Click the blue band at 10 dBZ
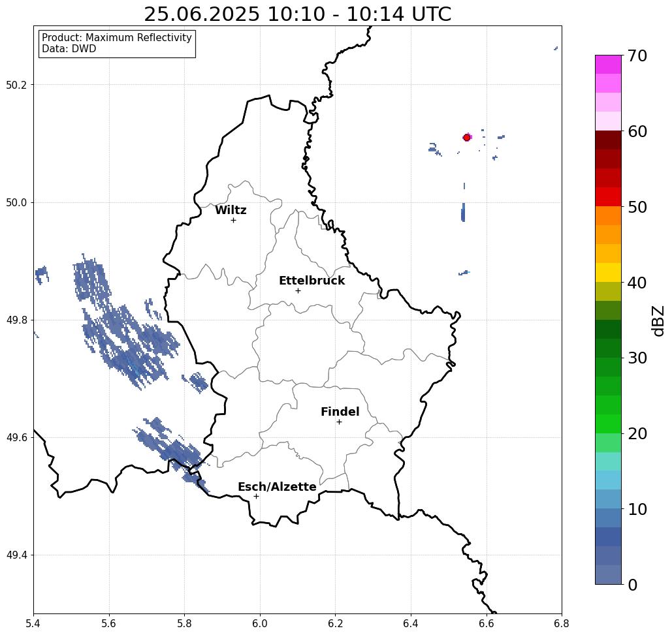Viewport: 672px width, 635px height. point(608,518)
